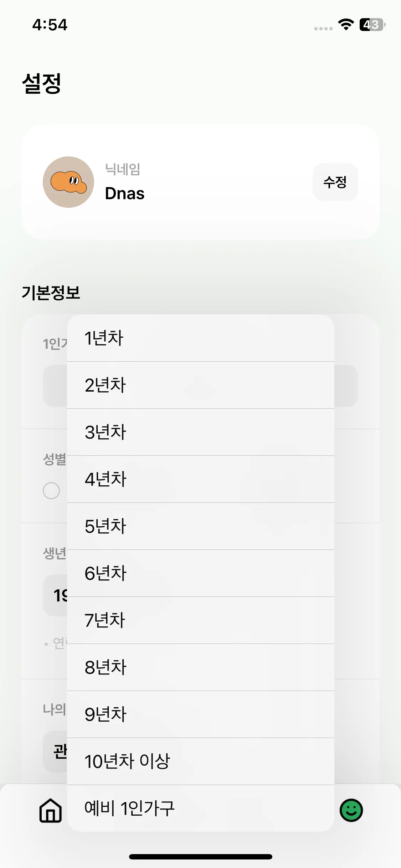
Task: Pick 4년차 in the dropdown list
Action: coord(200,479)
